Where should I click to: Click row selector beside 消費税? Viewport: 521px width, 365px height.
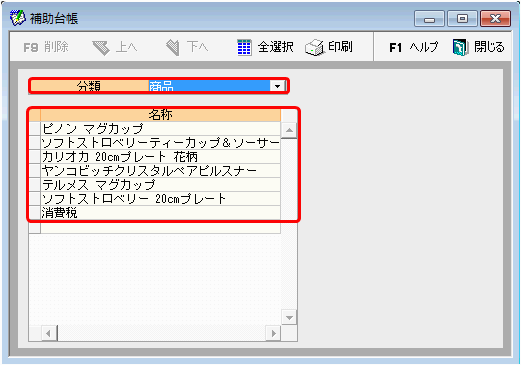coord(35,213)
